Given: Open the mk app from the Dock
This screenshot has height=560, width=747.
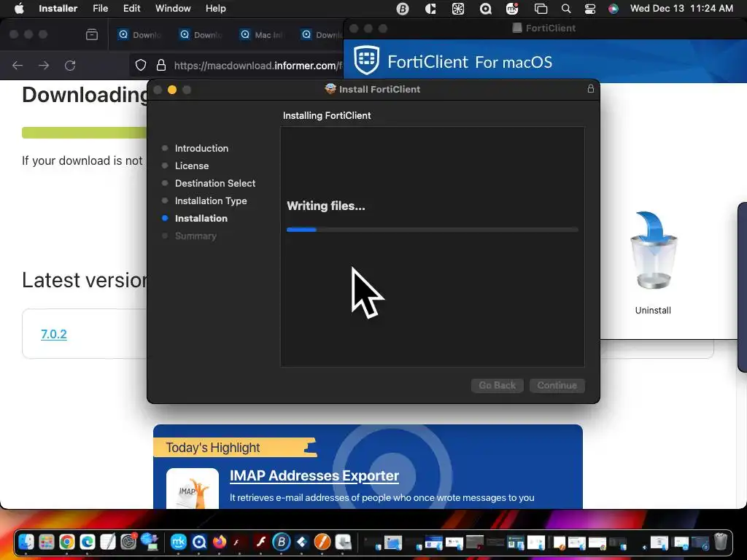Looking at the screenshot, I should 179,542.
